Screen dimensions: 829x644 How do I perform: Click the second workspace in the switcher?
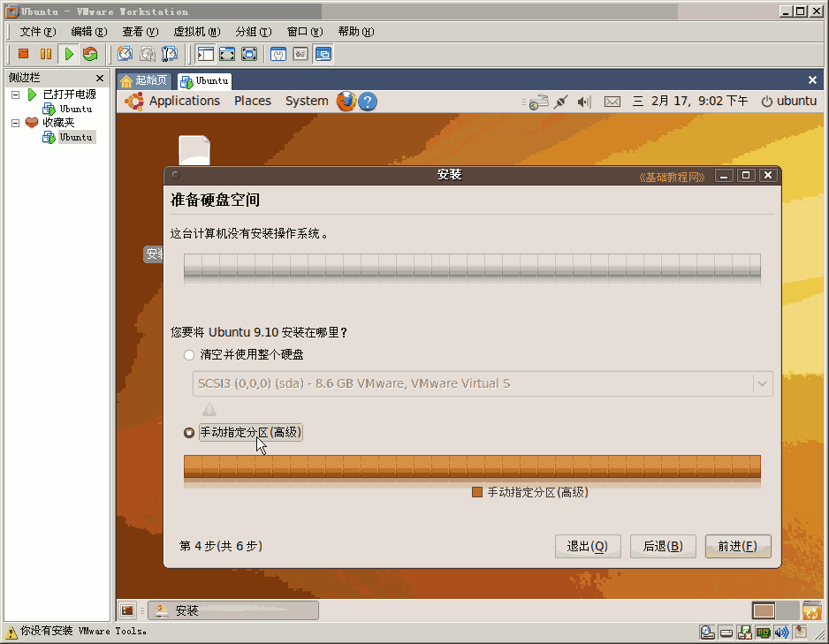pyautogui.click(x=787, y=610)
